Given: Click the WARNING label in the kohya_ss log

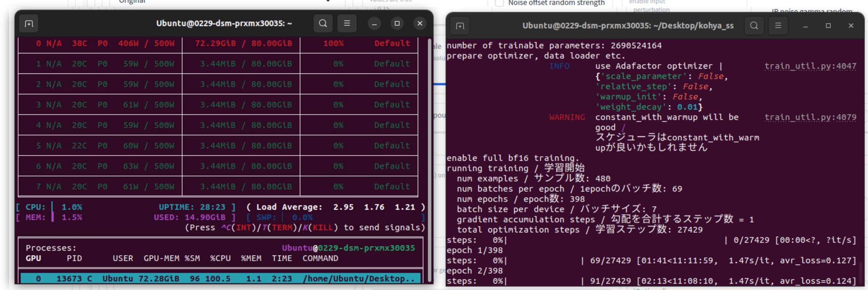Looking at the screenshot, I should coord(567,117).
